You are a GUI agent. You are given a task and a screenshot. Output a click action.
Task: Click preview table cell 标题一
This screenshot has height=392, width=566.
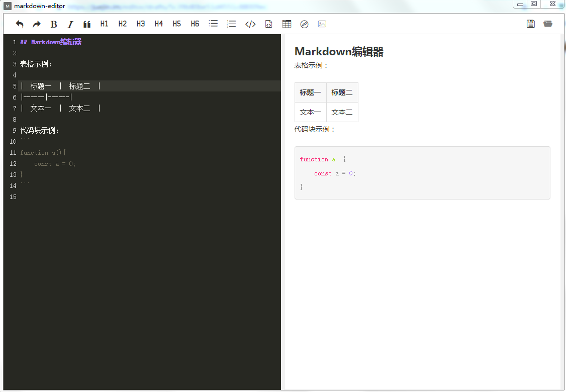tap(311, 92)
